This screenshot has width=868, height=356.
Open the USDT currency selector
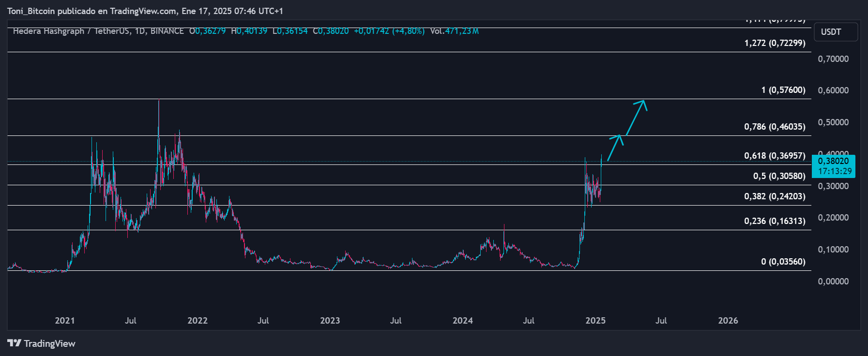(x=836, y=32)
